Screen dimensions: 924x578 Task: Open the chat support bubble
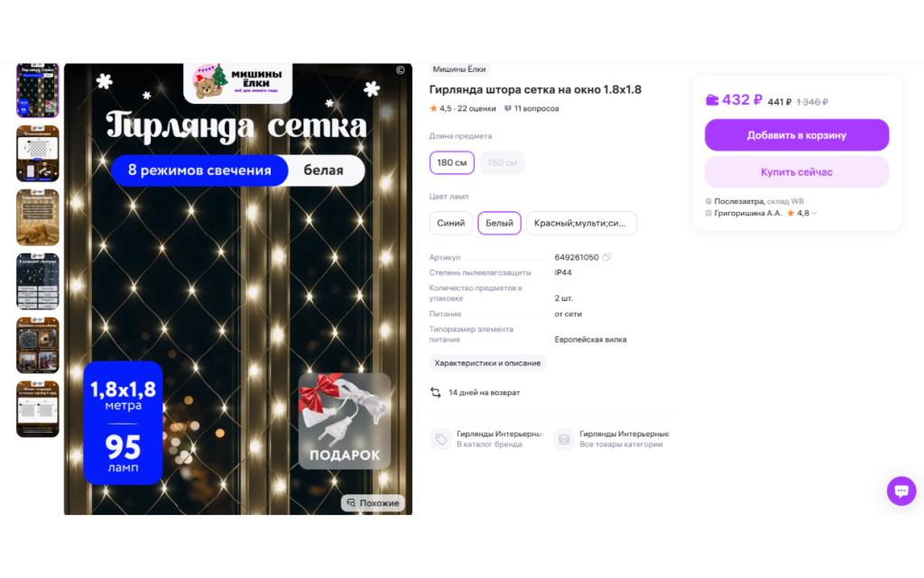point(901,491)
